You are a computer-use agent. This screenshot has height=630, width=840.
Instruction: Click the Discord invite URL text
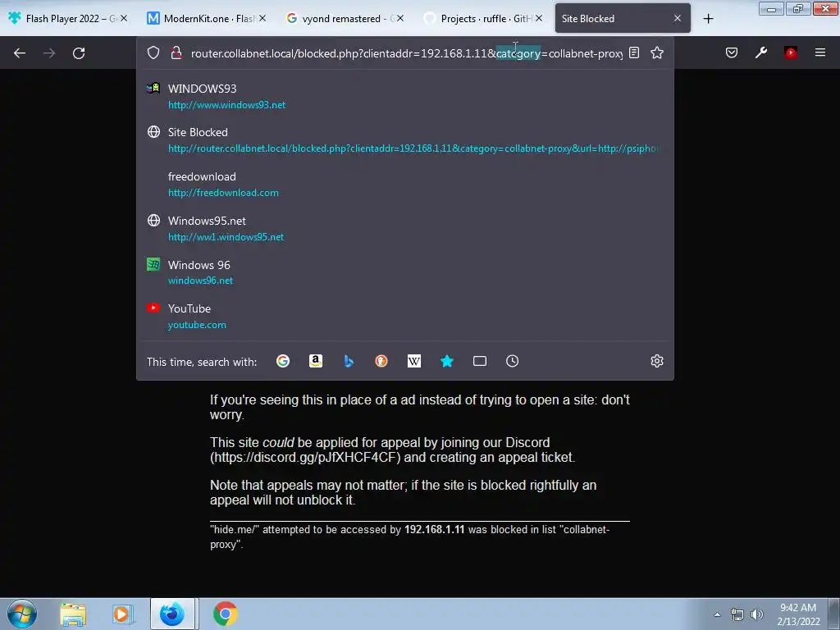coord(305,458)
